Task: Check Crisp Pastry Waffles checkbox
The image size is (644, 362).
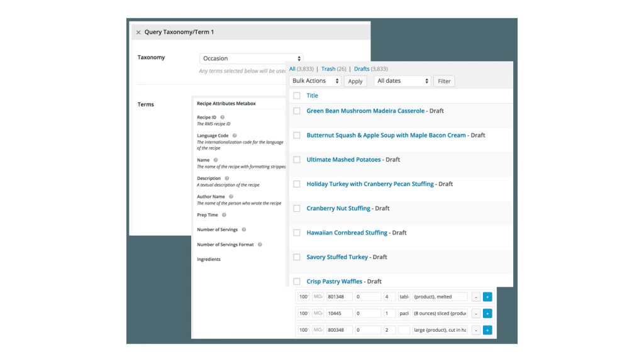Action: tap(297, 282)
